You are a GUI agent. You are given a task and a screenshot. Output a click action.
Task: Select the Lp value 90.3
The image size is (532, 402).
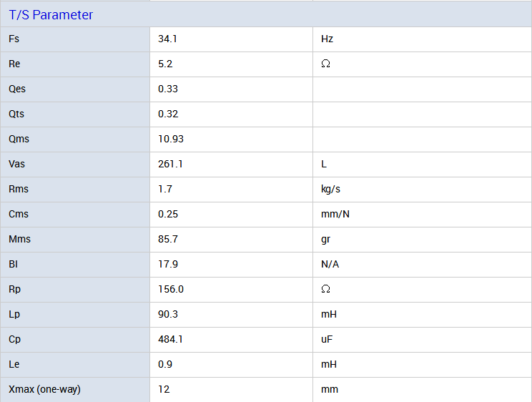[x=168, y=314]
